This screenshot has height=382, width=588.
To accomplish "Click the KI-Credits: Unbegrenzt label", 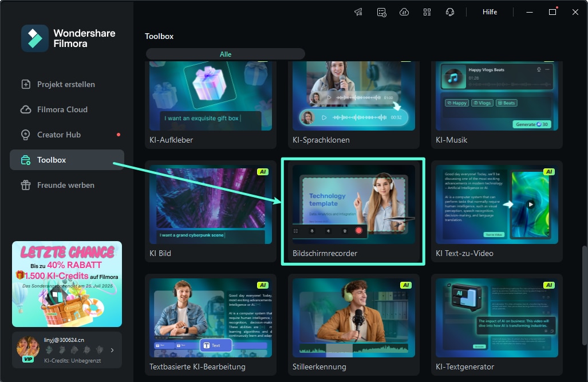I will (x=72, y=361).
